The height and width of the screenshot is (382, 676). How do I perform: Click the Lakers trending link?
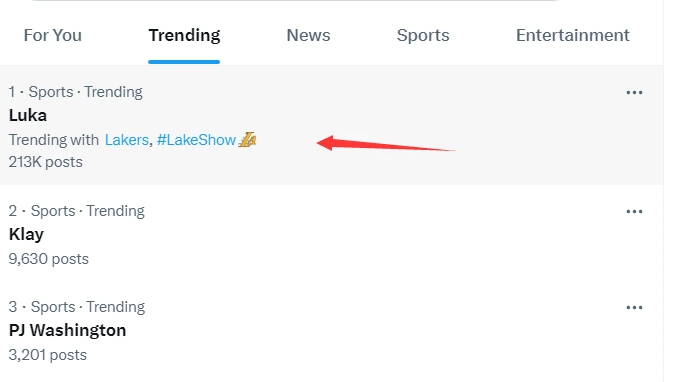pos(127,140)
